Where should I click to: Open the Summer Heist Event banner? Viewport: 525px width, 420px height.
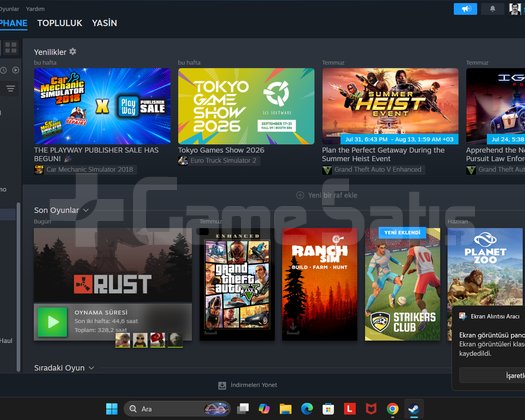pos(390,106)
